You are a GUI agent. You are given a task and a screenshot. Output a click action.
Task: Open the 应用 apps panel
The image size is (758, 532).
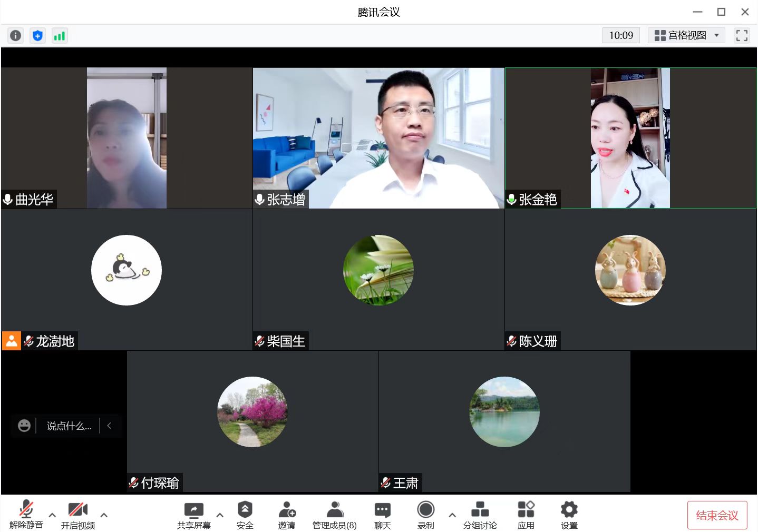[526, 515]
